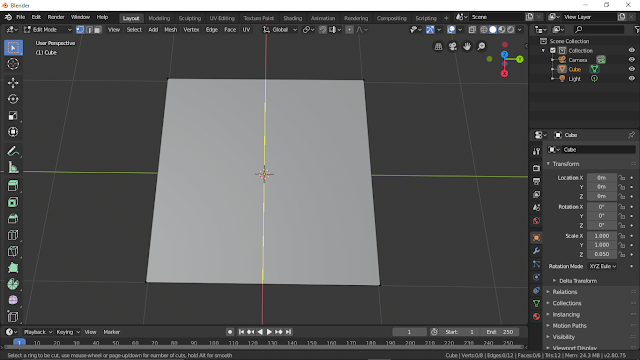Open the Edit Mode dropdown
640x360 pixels.
click(x=47, y=30)
